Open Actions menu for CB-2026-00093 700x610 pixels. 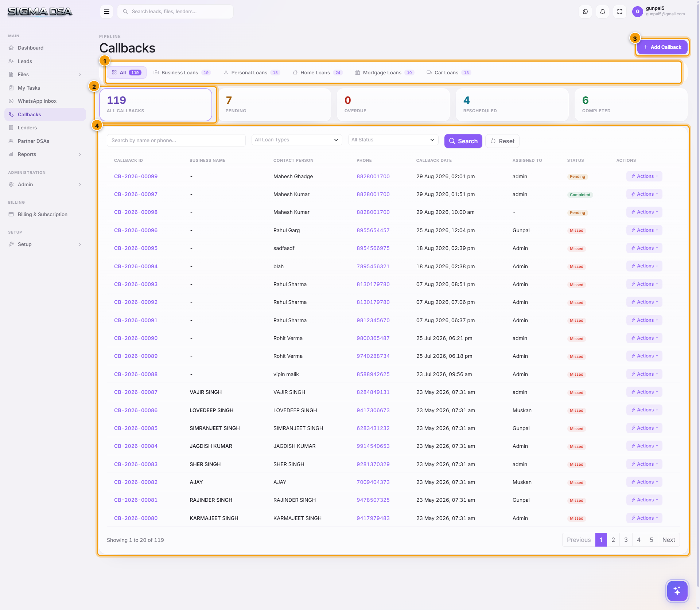644,284
